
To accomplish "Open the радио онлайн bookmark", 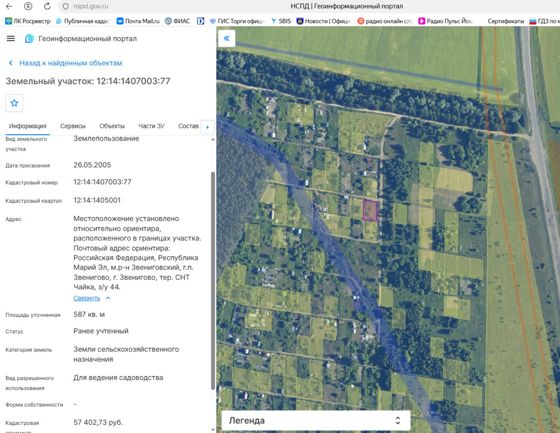I will (385, 21).
